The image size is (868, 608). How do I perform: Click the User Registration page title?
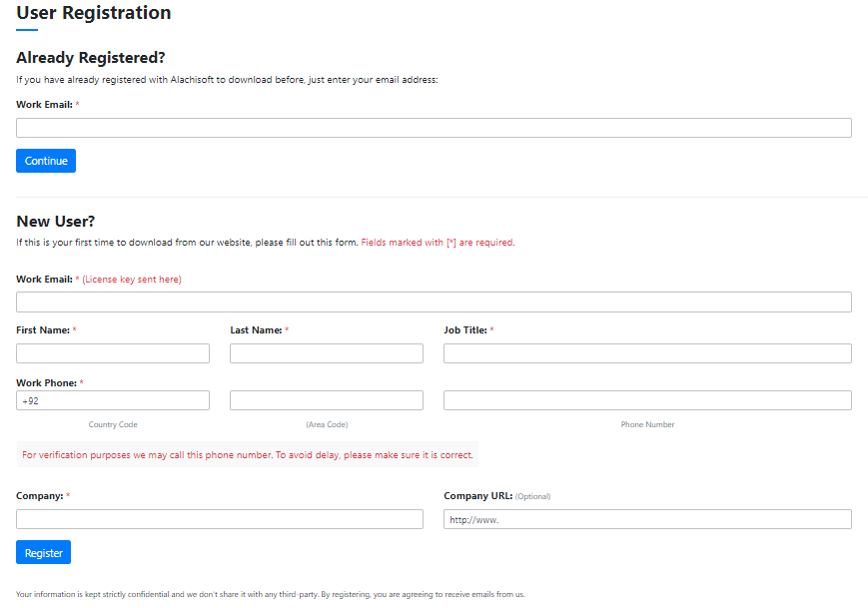click(x=94, y=13)
